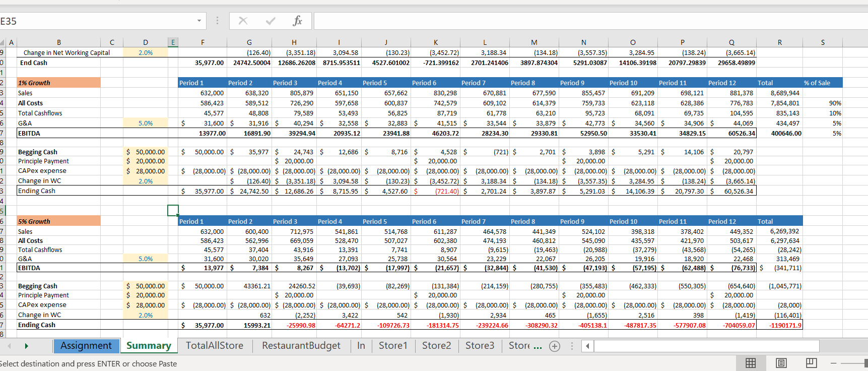The height and width of the screenshot is (371, 868).
Task: Switch to Page Layout view
Action: 781,363
